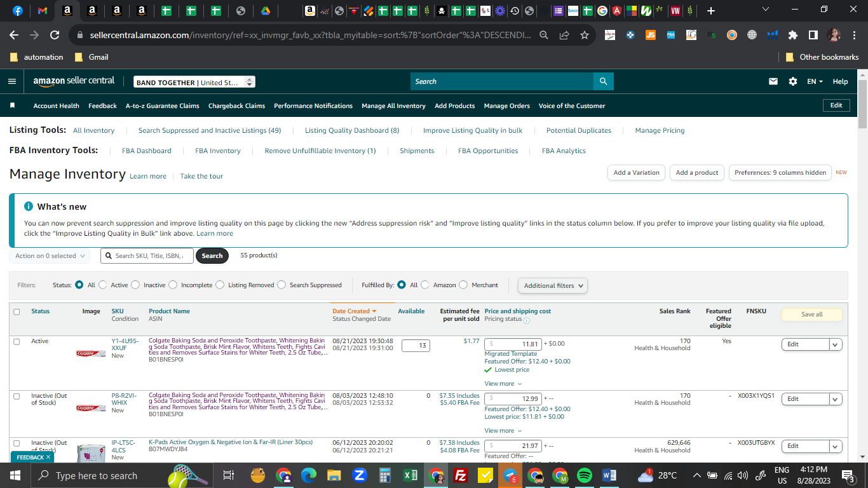Open Performance Notifications

(x=313, y=105)
